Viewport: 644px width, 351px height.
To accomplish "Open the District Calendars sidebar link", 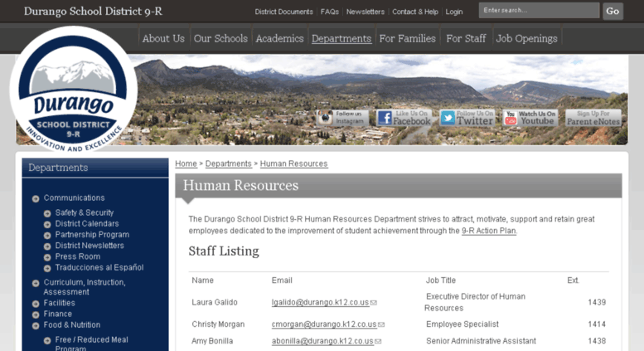I will (x=87, y=223).
